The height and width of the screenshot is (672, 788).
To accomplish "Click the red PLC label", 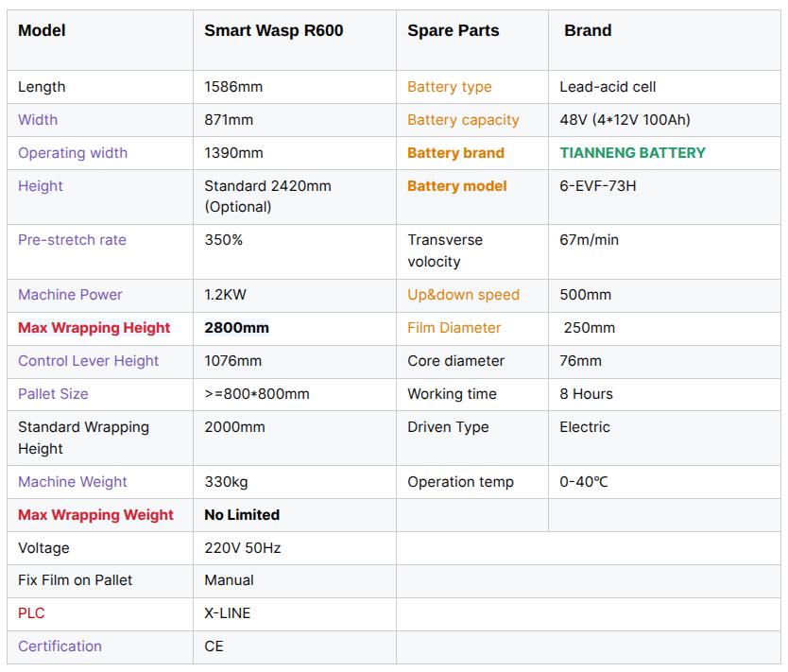I will click(x=31, y=613).
